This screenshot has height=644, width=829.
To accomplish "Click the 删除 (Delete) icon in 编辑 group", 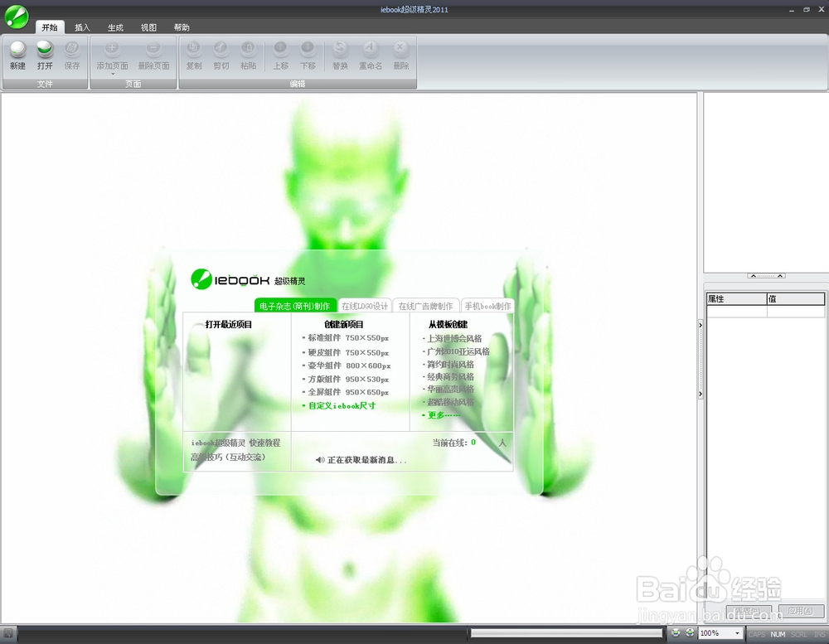I will point(400,49).
